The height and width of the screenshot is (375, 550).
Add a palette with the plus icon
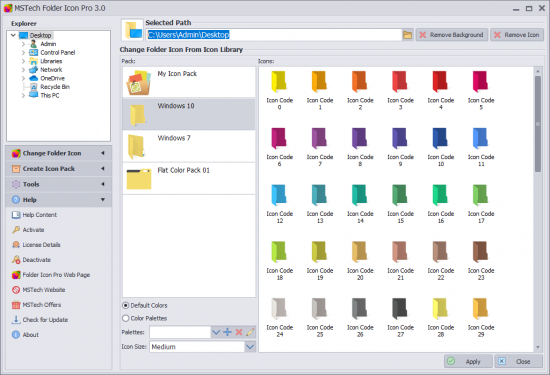click(x=228, y=332)
